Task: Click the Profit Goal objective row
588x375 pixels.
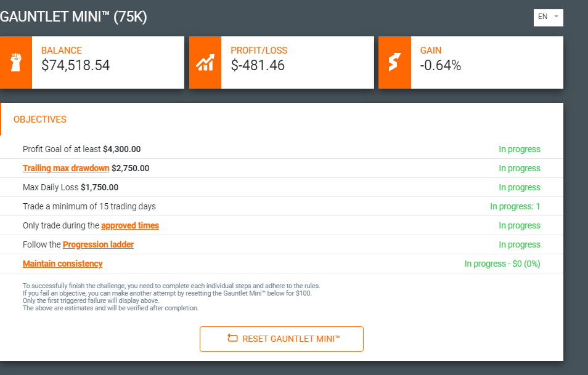Action: (281, 149)
